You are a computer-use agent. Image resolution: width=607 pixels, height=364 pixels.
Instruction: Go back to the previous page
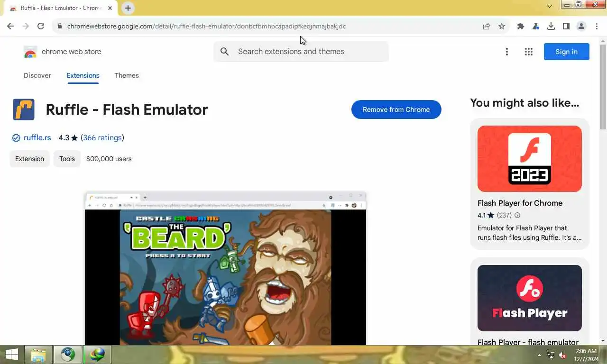10,26
